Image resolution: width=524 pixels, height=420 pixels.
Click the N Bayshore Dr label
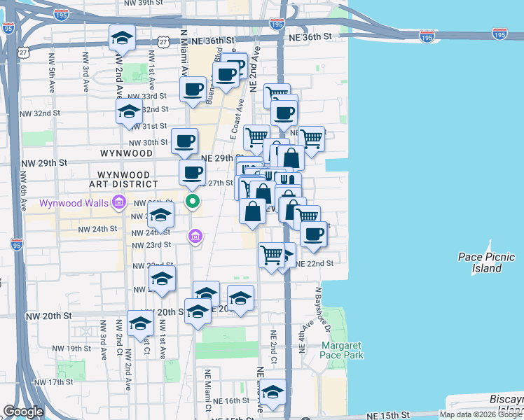click(323, 310)
